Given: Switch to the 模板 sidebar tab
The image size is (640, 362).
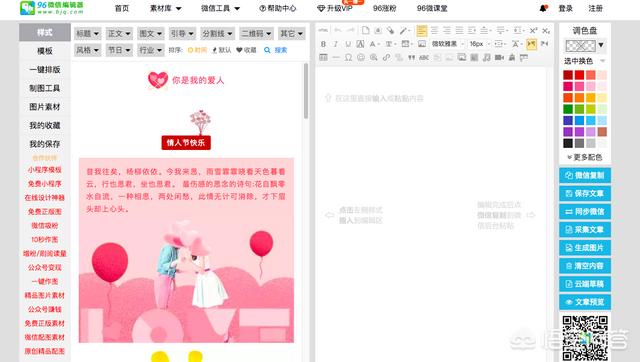Looking at the screenshot, I should pyautogui.click(x=44, y=51).
